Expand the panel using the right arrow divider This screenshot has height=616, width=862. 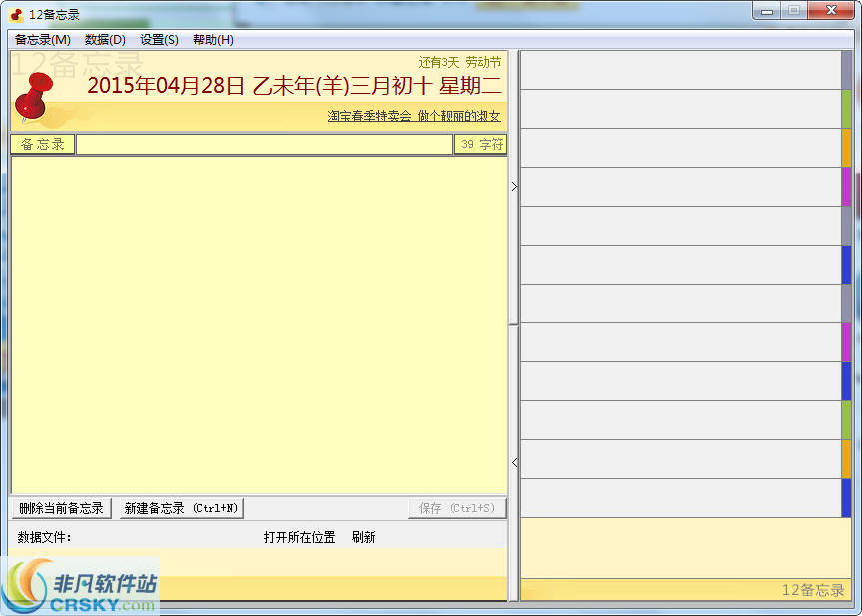pyautogui.click(x=513, y=186)
